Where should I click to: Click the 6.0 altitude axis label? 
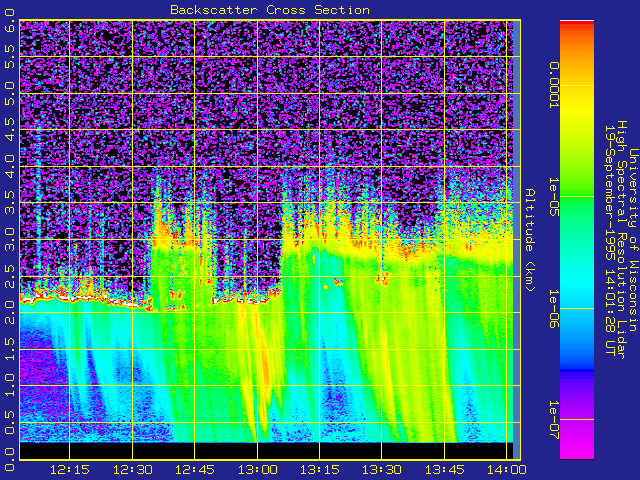pyautogui.click(x=9, y=20)
